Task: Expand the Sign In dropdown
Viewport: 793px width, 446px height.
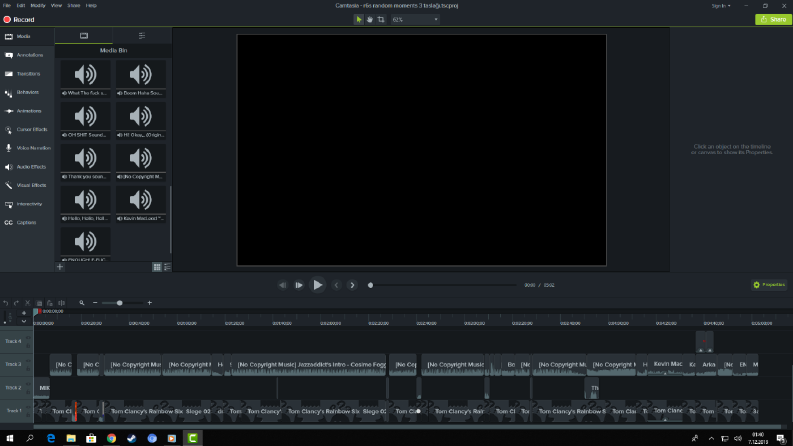Action: pyautogui.click(x=721, y=6)
